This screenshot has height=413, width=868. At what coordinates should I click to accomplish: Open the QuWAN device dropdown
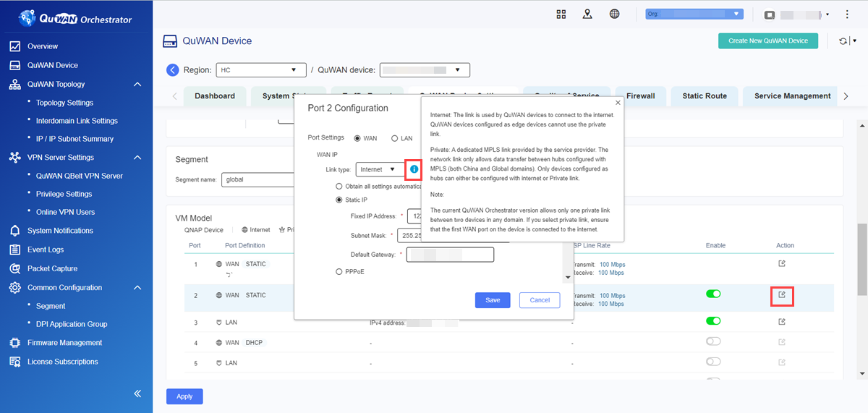425,70
